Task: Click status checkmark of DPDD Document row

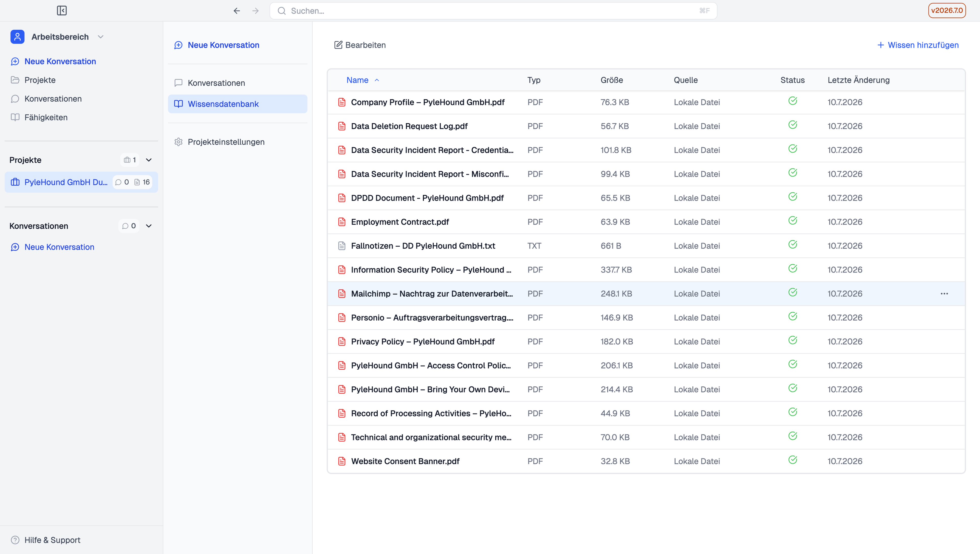Action: click(x=793, y=196)
